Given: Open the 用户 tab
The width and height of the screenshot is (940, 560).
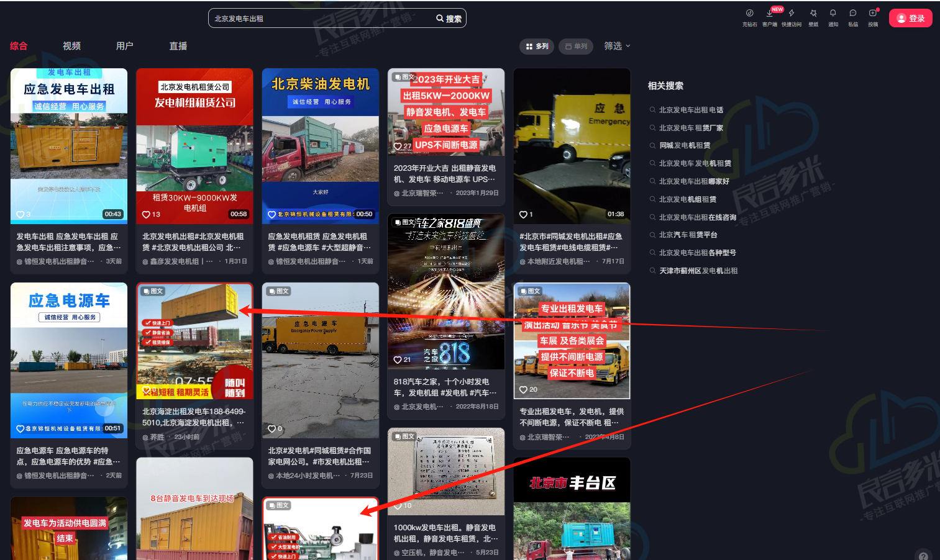Looking at the screenshot, I should tap(125, 46).
